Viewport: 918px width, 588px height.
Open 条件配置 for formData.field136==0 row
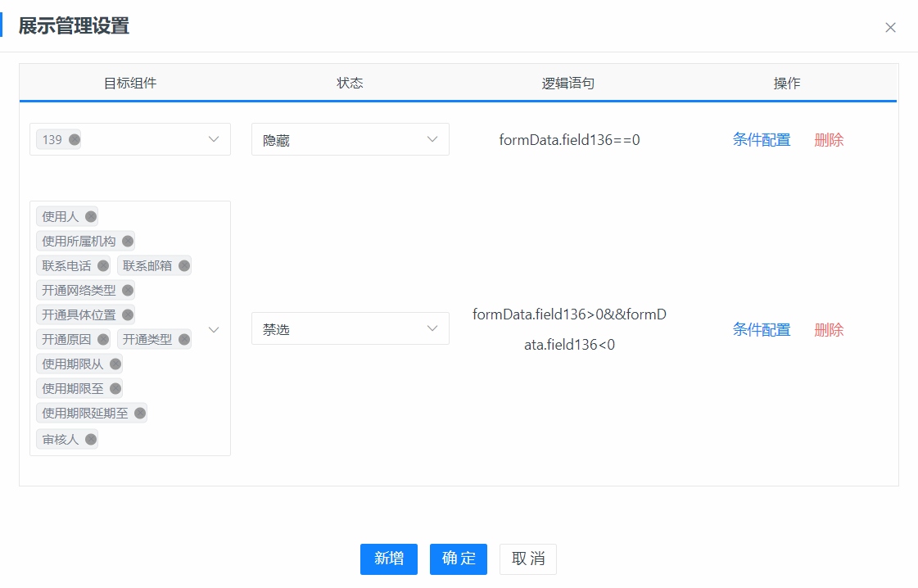coord(761,140)
